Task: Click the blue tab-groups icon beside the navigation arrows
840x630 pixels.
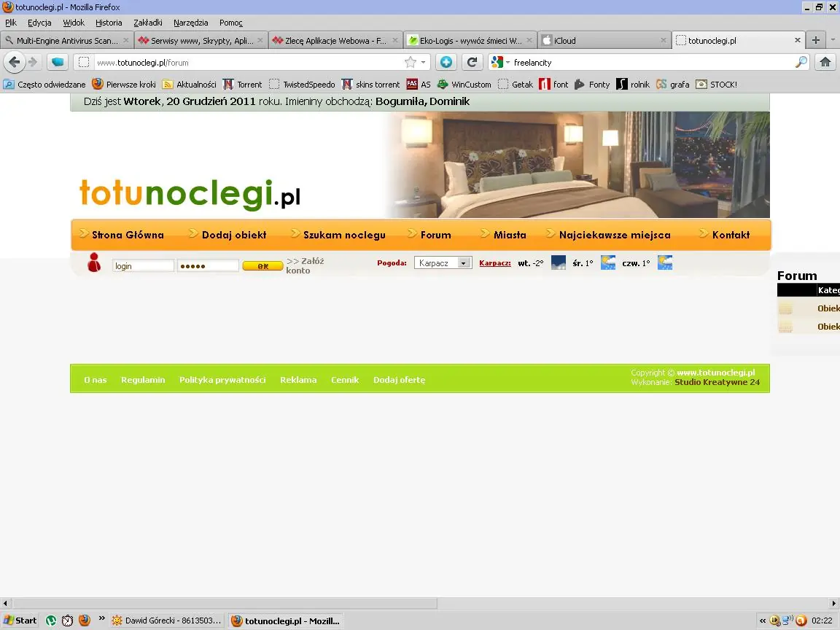Action: click(x=58, y=62)
